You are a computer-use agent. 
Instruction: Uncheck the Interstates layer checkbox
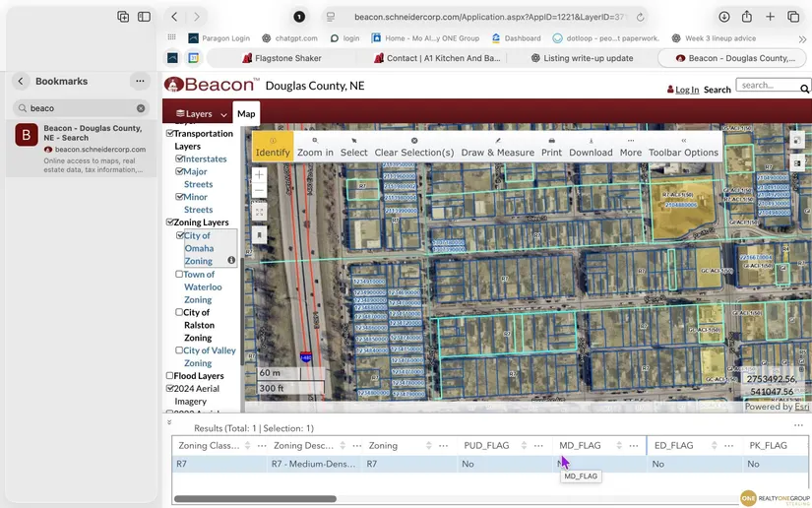click(x=180, y=159)
